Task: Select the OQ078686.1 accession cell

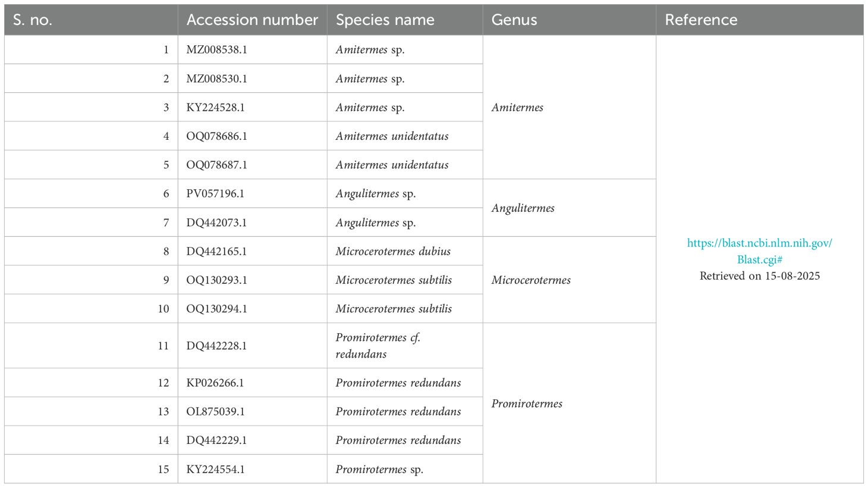Action: pyautogui.click(x=216, y=136)
